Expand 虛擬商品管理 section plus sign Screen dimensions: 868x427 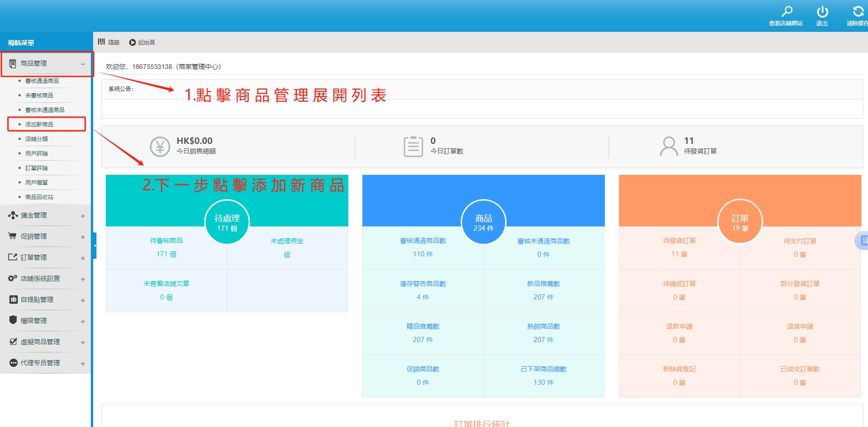[x=83, y=342]
